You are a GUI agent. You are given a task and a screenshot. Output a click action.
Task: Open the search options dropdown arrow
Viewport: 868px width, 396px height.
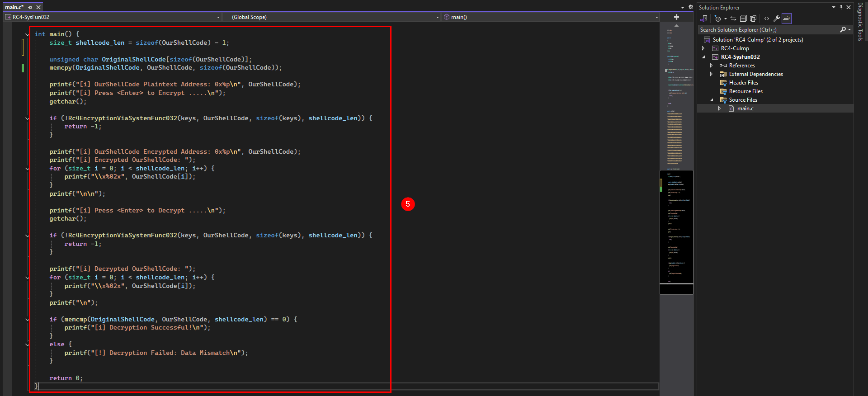(850, 29)
